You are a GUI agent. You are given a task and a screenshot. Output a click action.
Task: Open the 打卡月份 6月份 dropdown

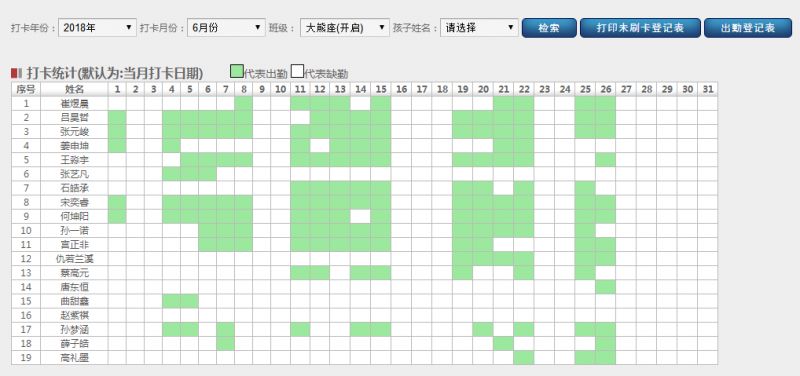[x=226, y=28]
